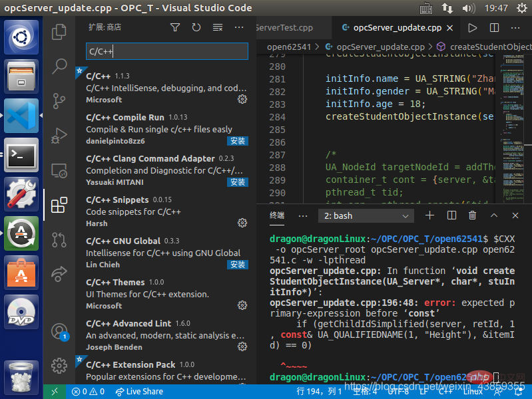Open manage gear for C/C++ Themes
The image size is (532, 399).
(242, 305)
